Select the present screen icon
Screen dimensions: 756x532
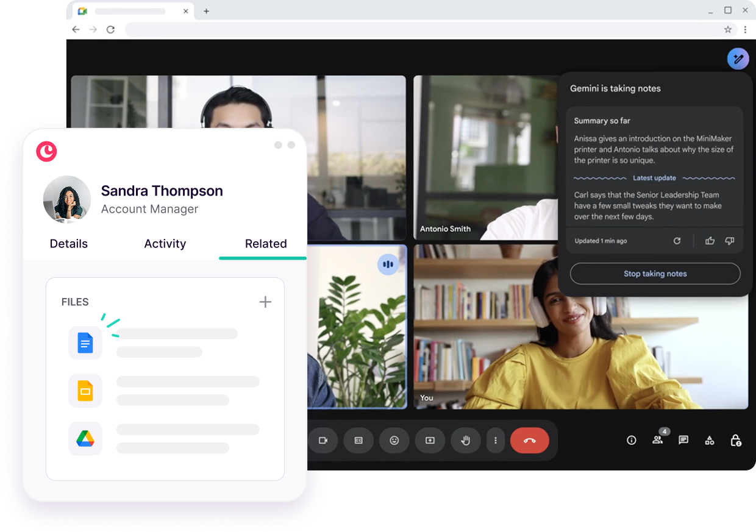430,440
